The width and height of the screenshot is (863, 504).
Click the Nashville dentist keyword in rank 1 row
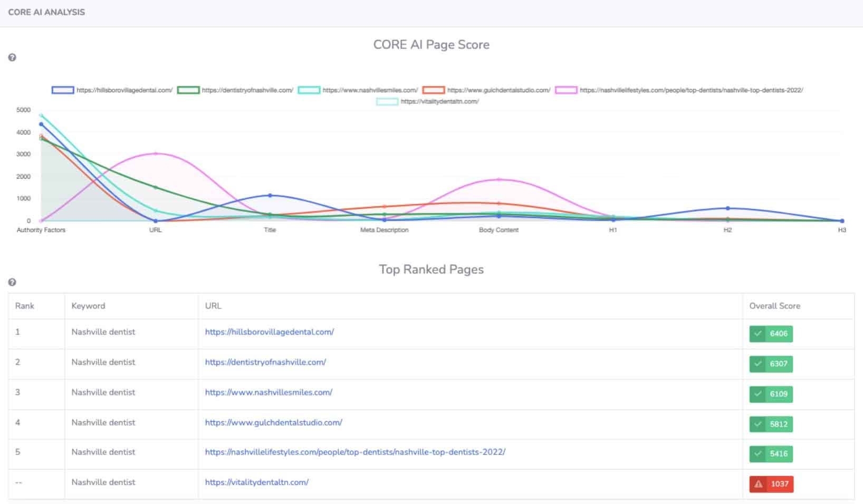[103, 332]
